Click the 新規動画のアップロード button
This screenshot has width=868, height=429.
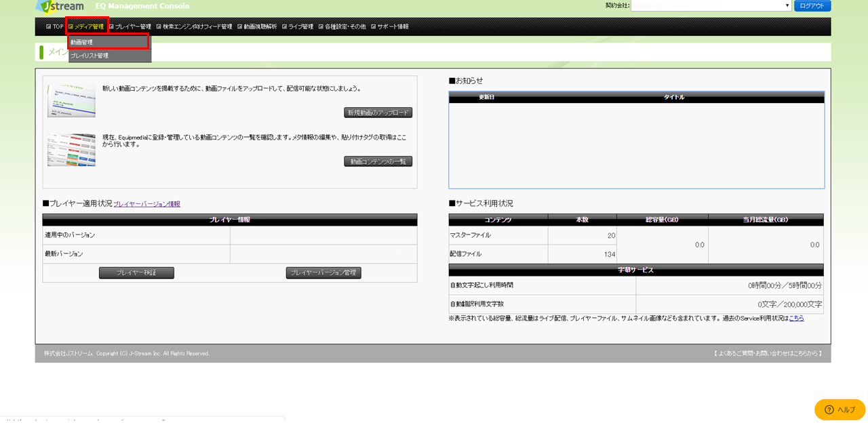[378, 113]
